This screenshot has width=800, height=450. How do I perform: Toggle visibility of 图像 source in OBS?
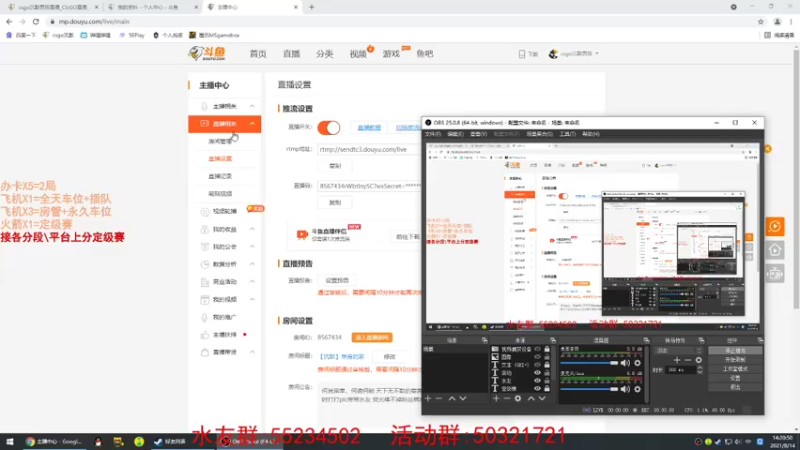(x=537, y=357)
